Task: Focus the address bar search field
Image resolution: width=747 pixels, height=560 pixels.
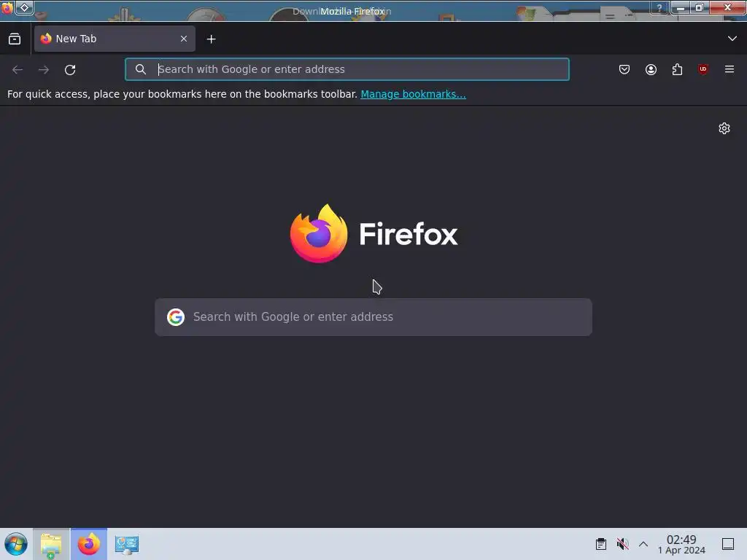Action: 347,69
